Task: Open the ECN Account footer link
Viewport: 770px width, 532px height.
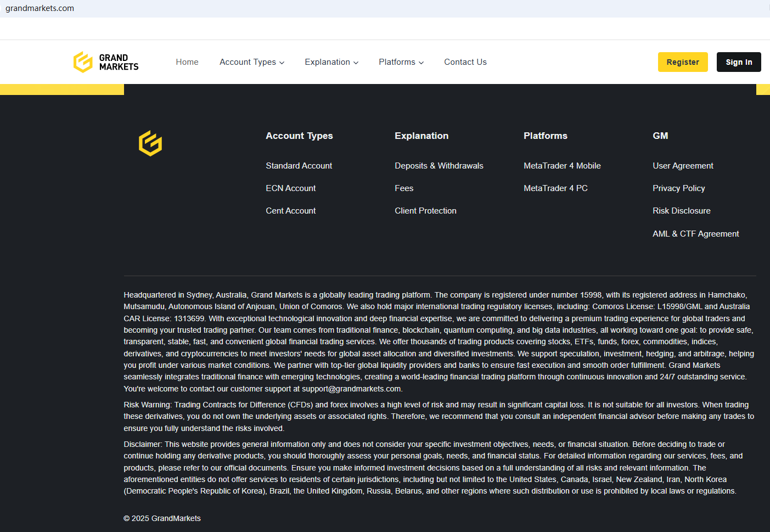Action: pos(291,188)
